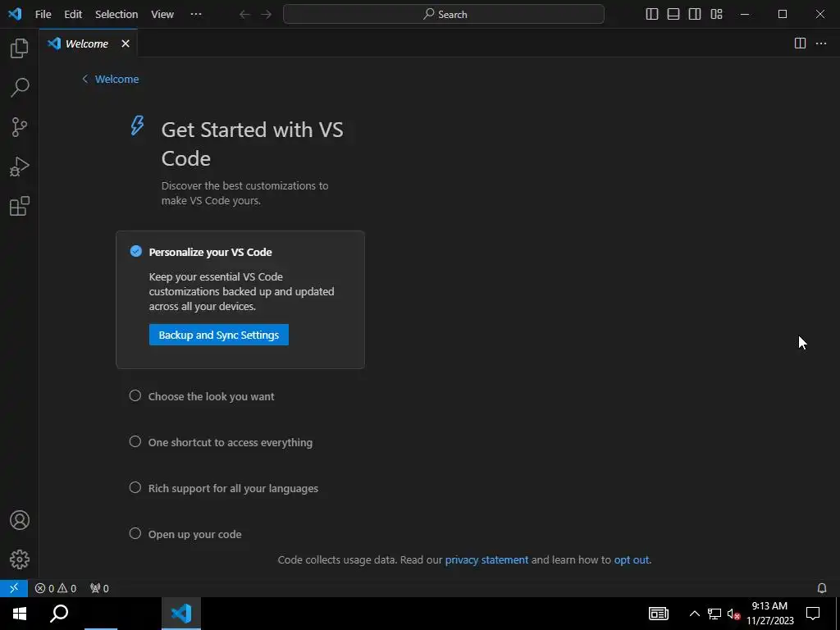Image resolution: width=840 pixels, height=630 pixels.
Task: Open the Accounts menu icon
Action: point(20,520)
